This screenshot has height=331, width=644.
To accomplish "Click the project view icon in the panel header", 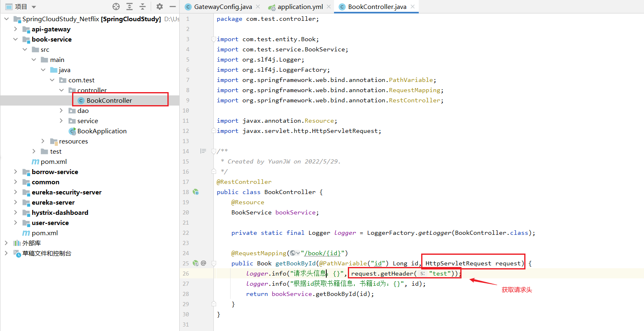I will (x=9, y=7).
